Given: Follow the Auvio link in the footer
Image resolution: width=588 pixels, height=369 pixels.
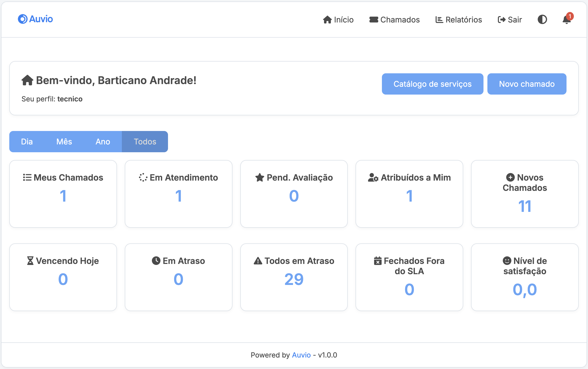Looking at the screenshot, I should click(301, 355).
